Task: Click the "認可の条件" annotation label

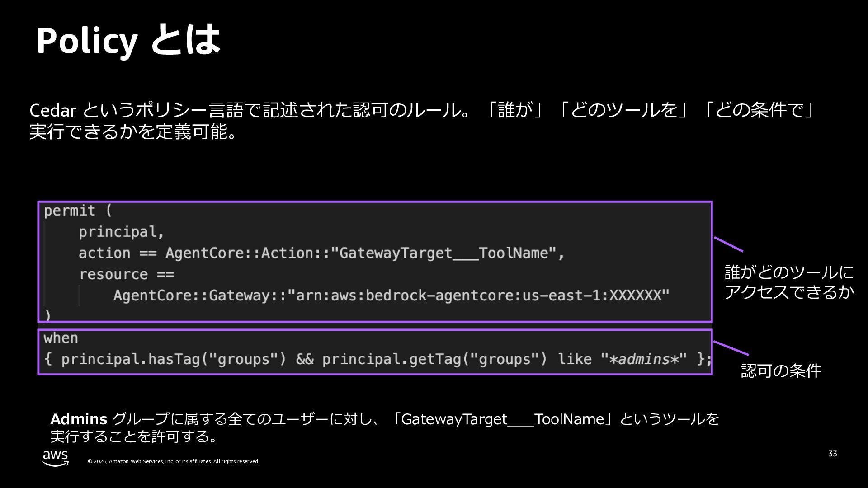Action: pos(781,371)
